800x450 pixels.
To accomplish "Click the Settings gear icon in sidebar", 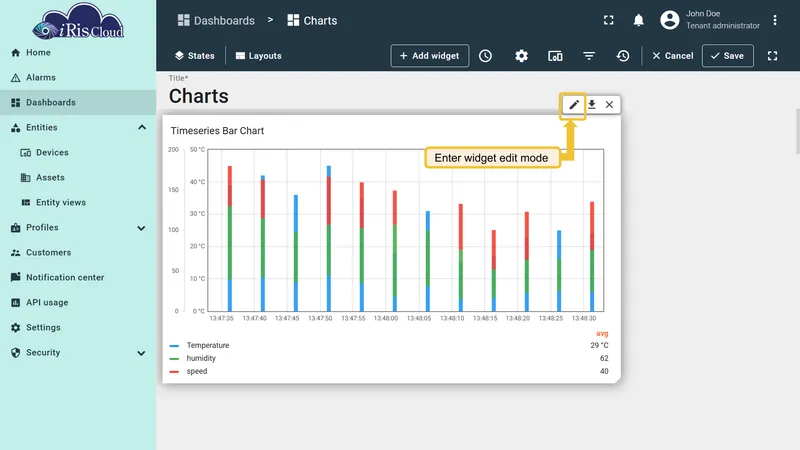I will 15,328.
